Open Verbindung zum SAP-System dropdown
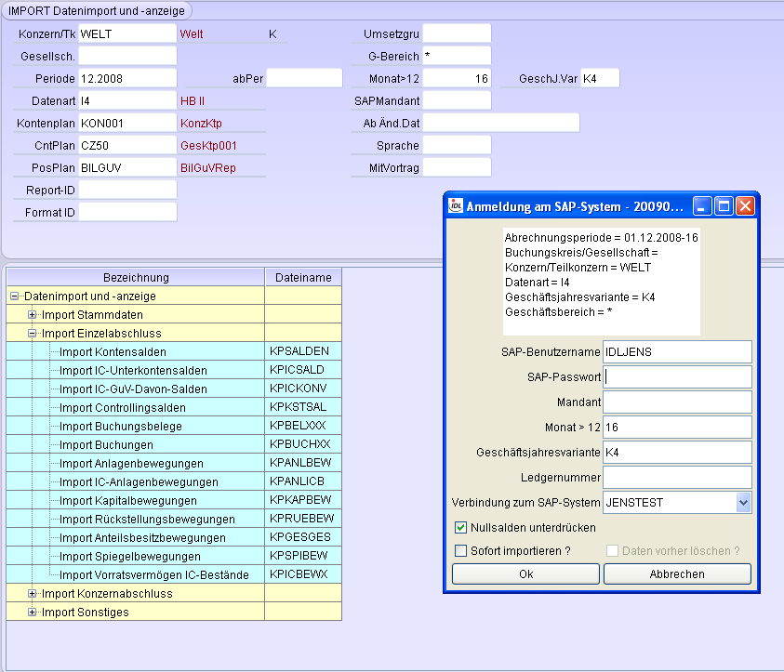Viewport: 784px width, 672px height. point(743,503)
